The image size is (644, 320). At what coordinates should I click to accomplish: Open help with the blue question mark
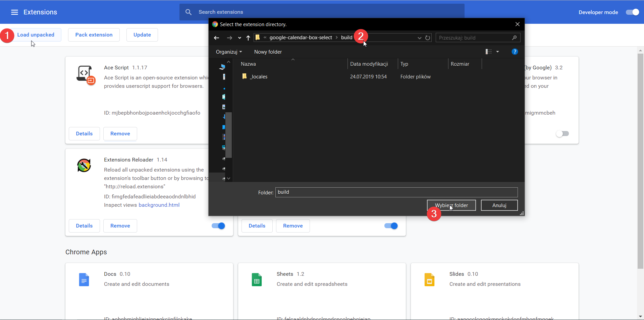[x=515, y=52]
